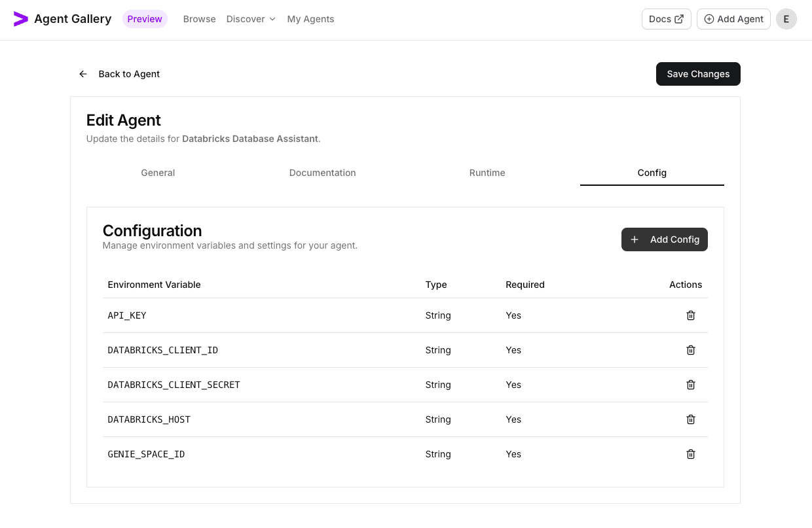
Task: Open the Discover dropdown menu
Action: (250, 19)
